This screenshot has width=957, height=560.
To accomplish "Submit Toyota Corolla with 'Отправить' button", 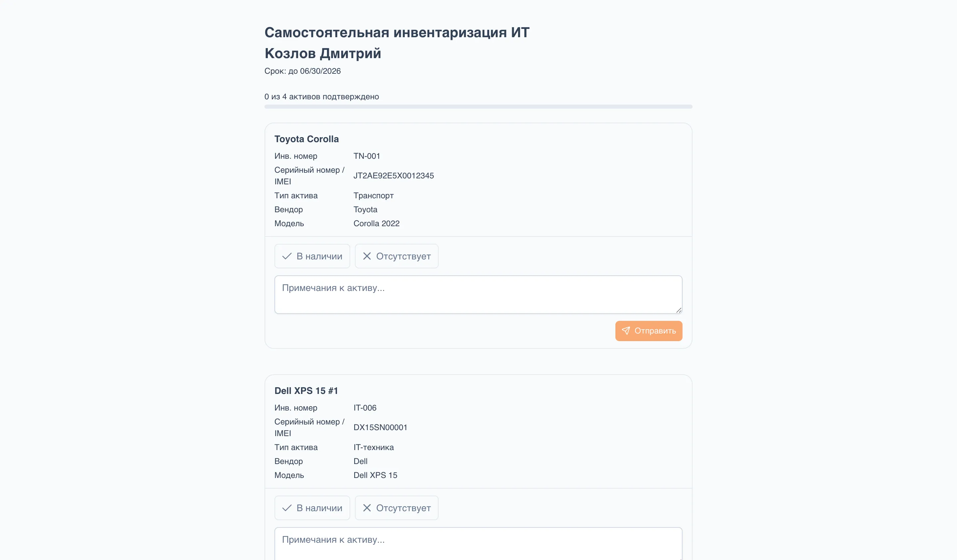I will 649,331.
